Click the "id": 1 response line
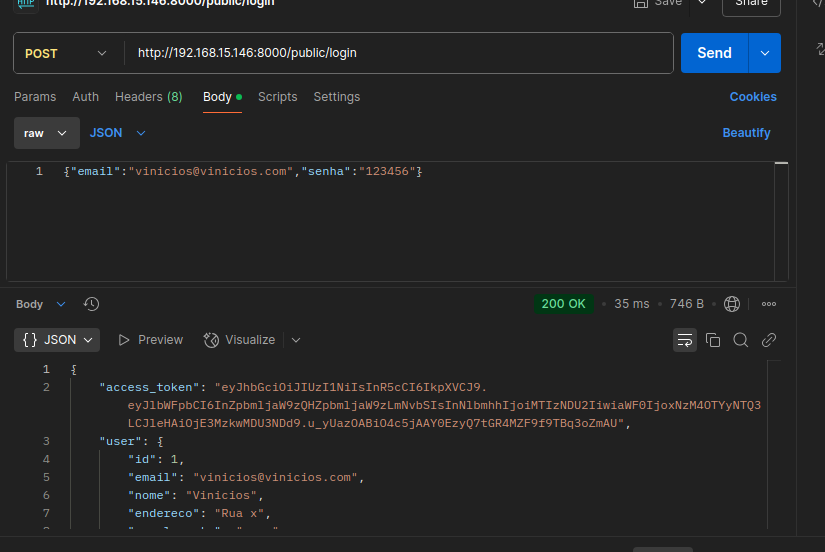Screen dimensions: 825x552 pyautogui.click(x=156, y=459)
